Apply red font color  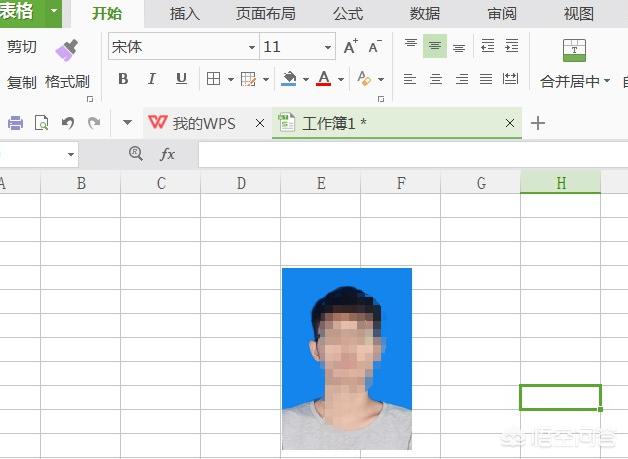(x=324, y=79)
